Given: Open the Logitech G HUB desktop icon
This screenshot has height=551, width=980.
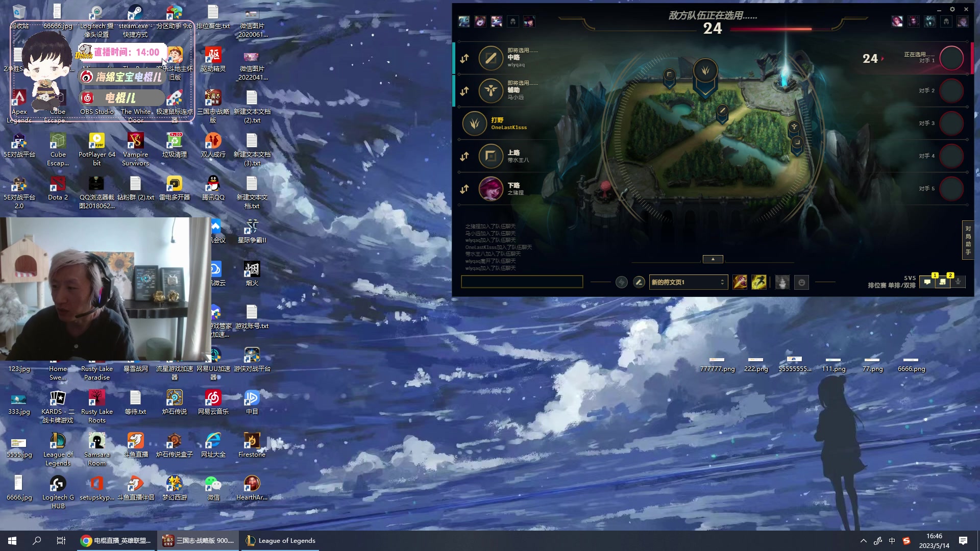Looking at the screenshot, I should coord(58,492).
